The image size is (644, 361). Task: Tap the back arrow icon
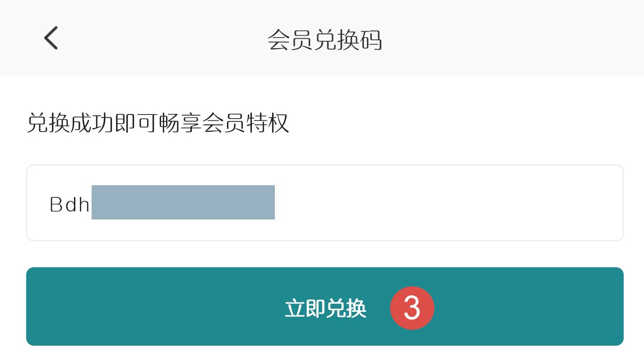[51, 38]
